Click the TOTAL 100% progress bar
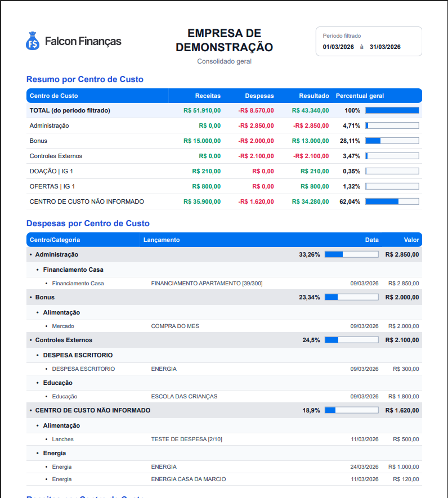The image size is (448, 498). 392,110
